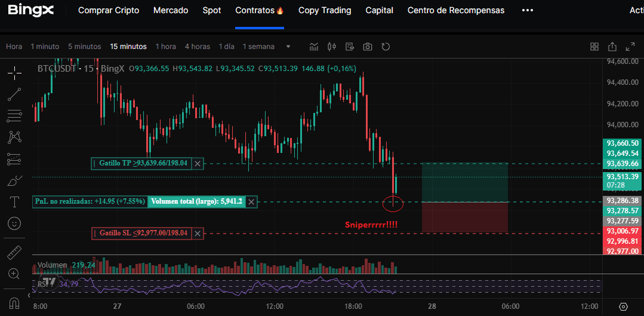Open the three-dot more menu
This screenshot has height=316, width=644.
[x=528, y=10]
